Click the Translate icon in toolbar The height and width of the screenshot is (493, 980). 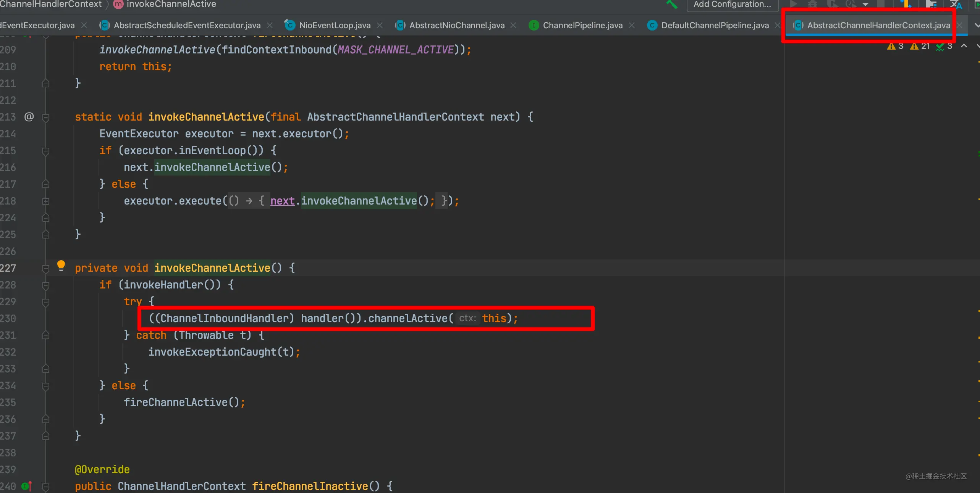tap(956, 5)
